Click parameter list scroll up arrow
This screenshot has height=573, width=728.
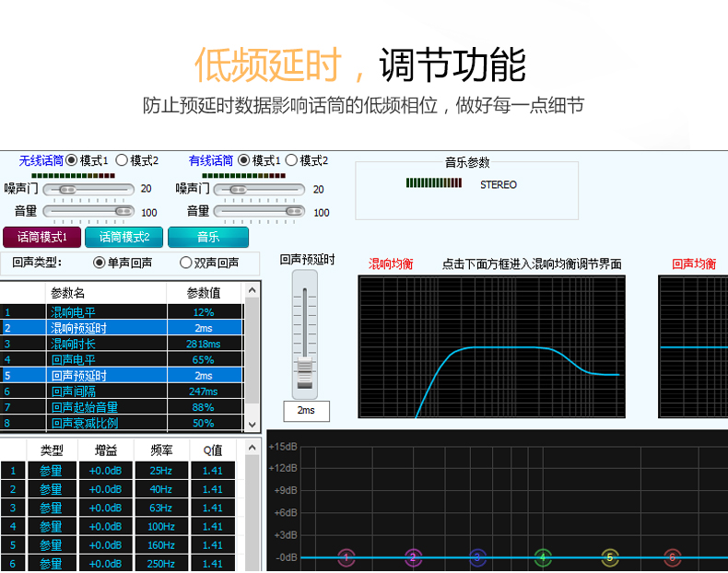point(252,290)
